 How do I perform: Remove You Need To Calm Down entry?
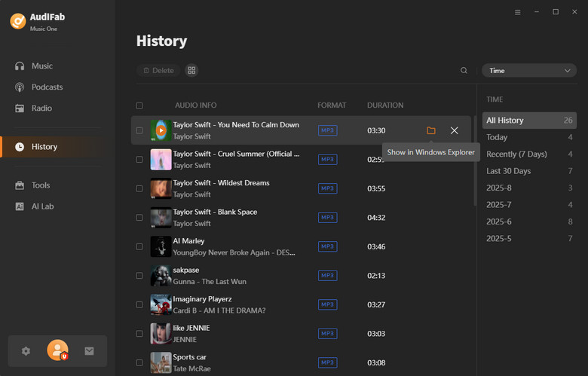click(x=454, y=130)
